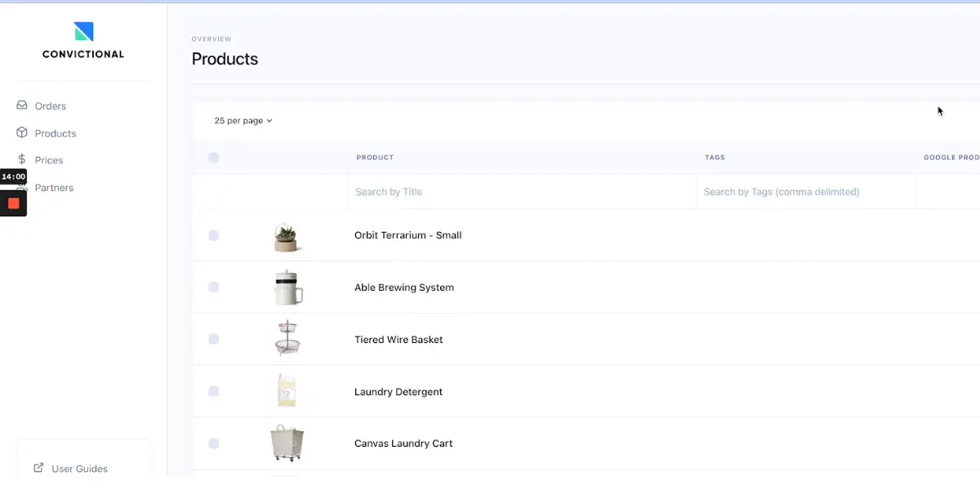Open the Able Brewing System thumbnail
This screenshot has height=490, width=980.
(287, 287)
